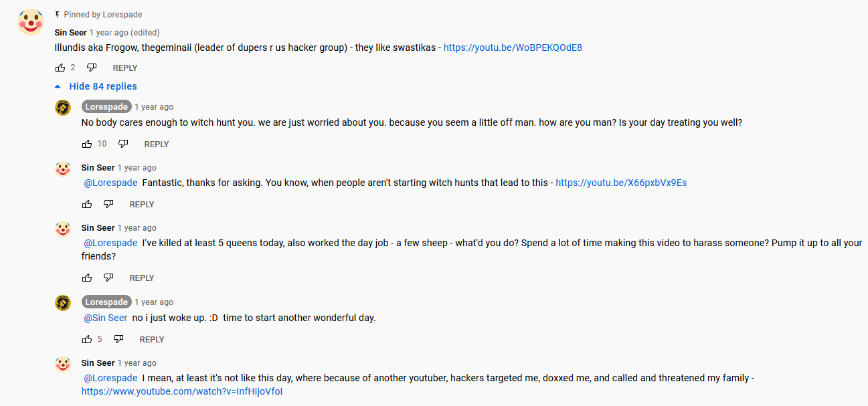Reply to 'Fantastic, thanks for asking' comment
Screen dimensions: 868x406
(x=142, y=204)
